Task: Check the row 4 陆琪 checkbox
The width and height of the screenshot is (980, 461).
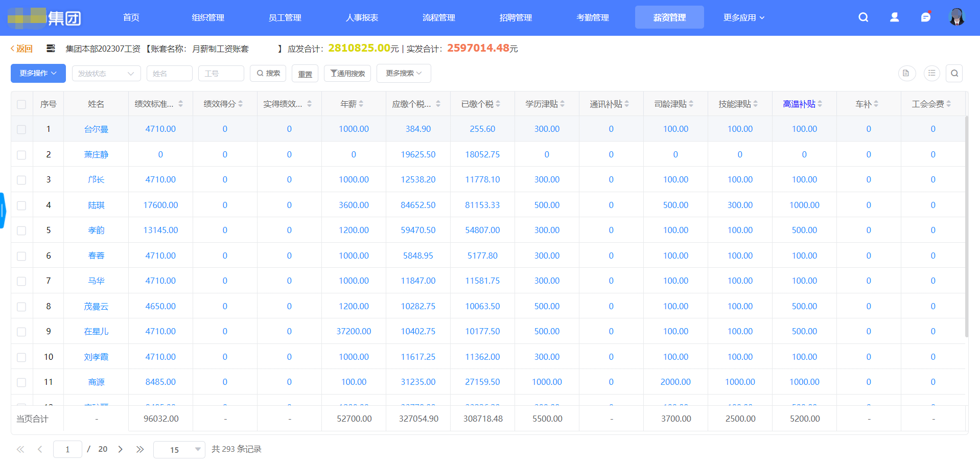Action: point(21,205)
